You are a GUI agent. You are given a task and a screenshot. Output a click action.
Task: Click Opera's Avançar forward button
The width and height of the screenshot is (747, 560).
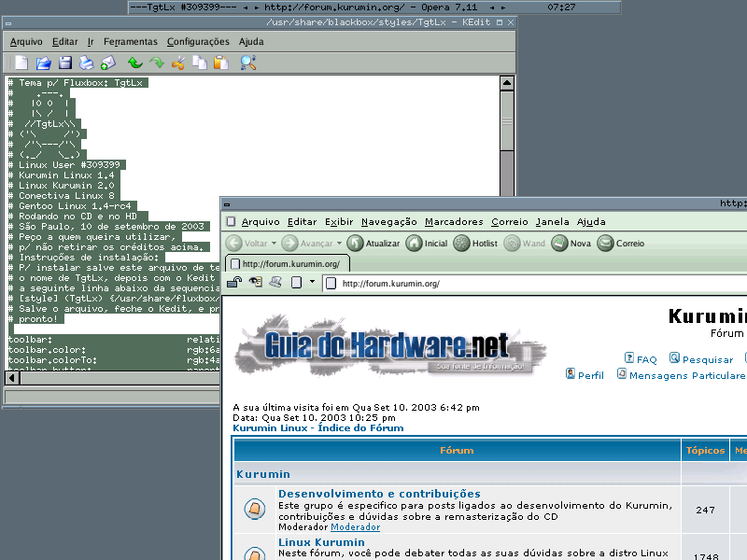(307, 244)
